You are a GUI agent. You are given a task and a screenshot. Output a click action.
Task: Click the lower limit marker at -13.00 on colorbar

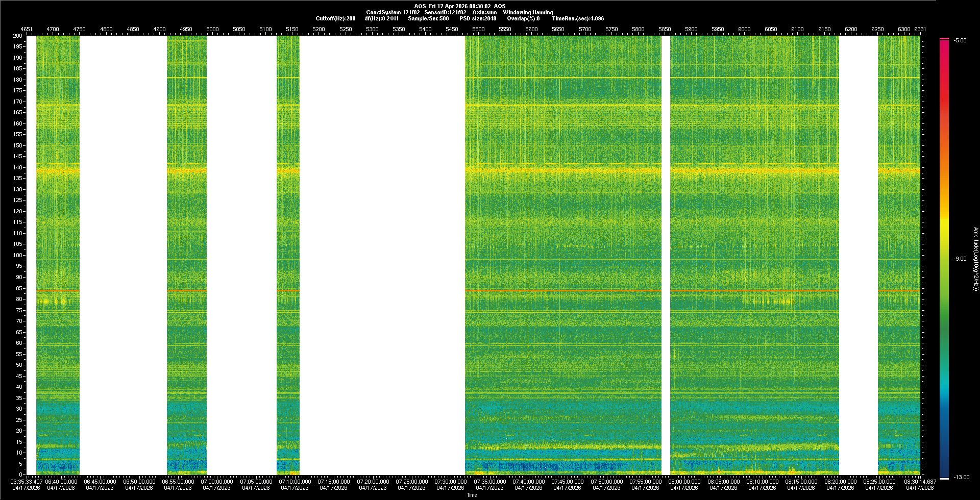(944, 478)
